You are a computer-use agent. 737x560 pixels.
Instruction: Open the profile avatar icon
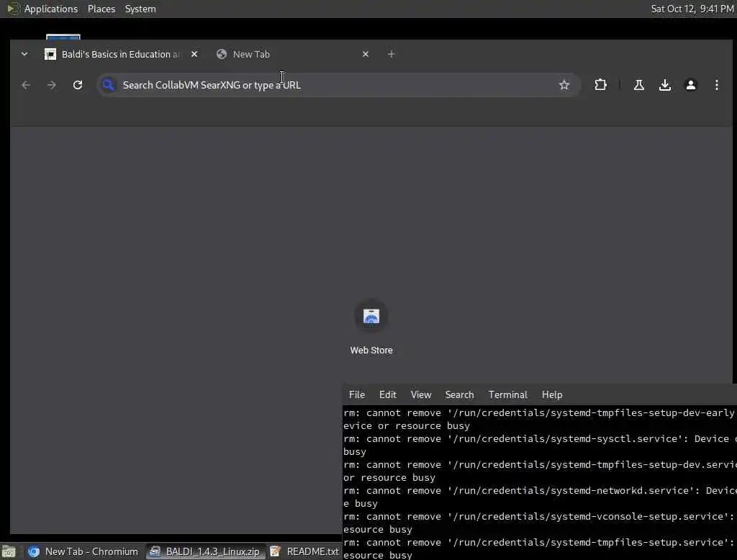pos(690,85)
